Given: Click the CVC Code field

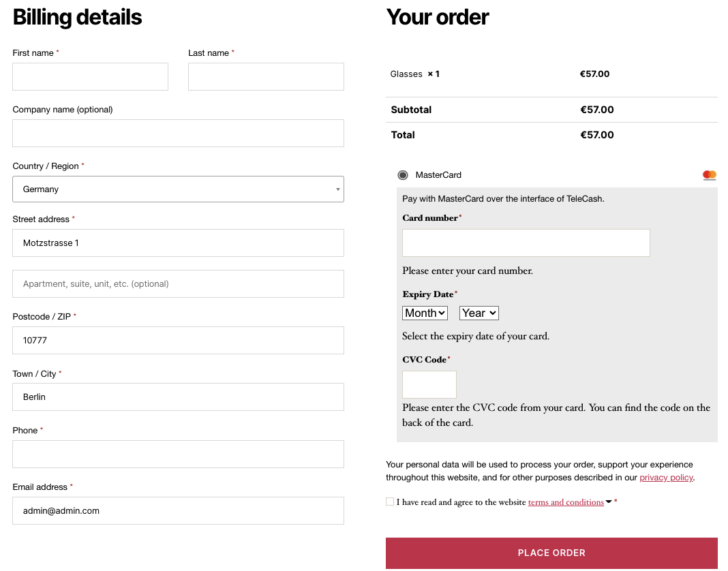Looking at the screenshot, I should tap(429, 384).
